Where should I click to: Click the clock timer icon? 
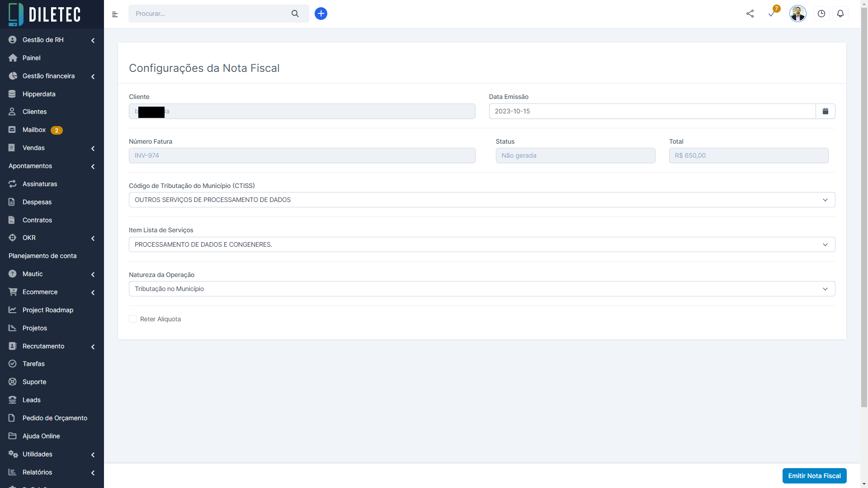click(821, 14)
